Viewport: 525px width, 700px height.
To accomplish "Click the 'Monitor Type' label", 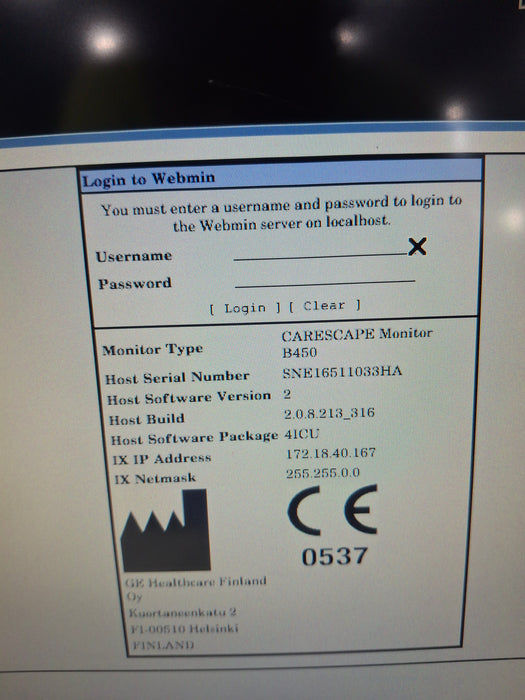I will pyautogui.click(x=153, y=350).
